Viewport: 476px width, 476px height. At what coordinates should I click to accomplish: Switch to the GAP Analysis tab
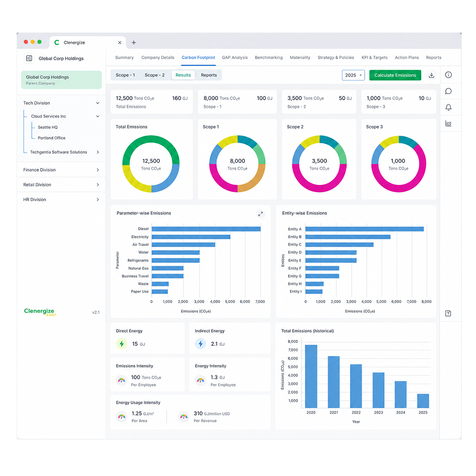coord(235,58)
